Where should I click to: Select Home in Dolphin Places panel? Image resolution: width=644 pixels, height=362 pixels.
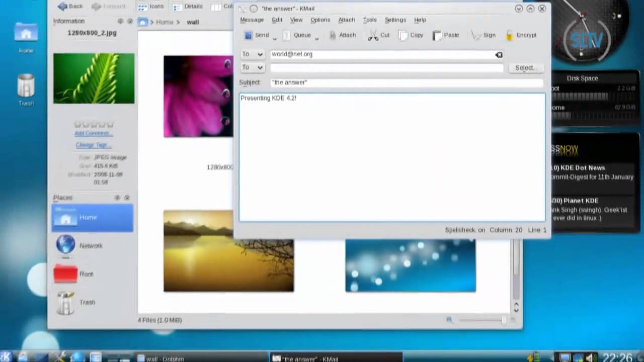[92, 217]
